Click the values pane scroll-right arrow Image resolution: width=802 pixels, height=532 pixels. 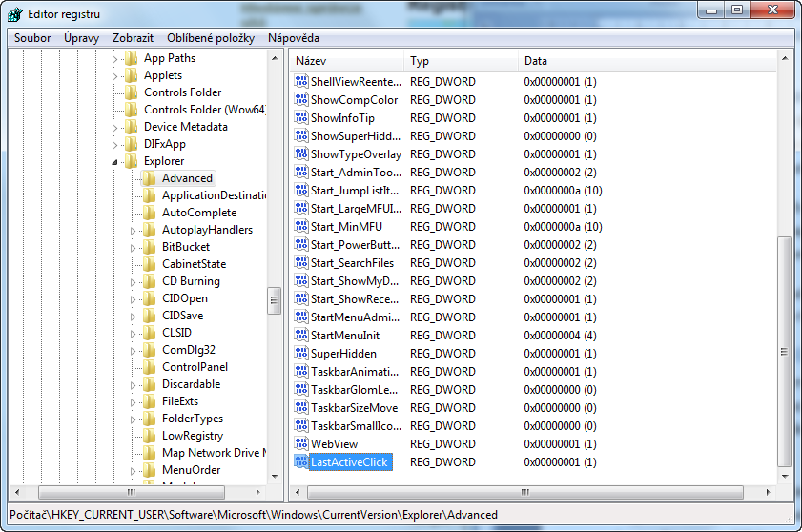[x=769, y=492]
